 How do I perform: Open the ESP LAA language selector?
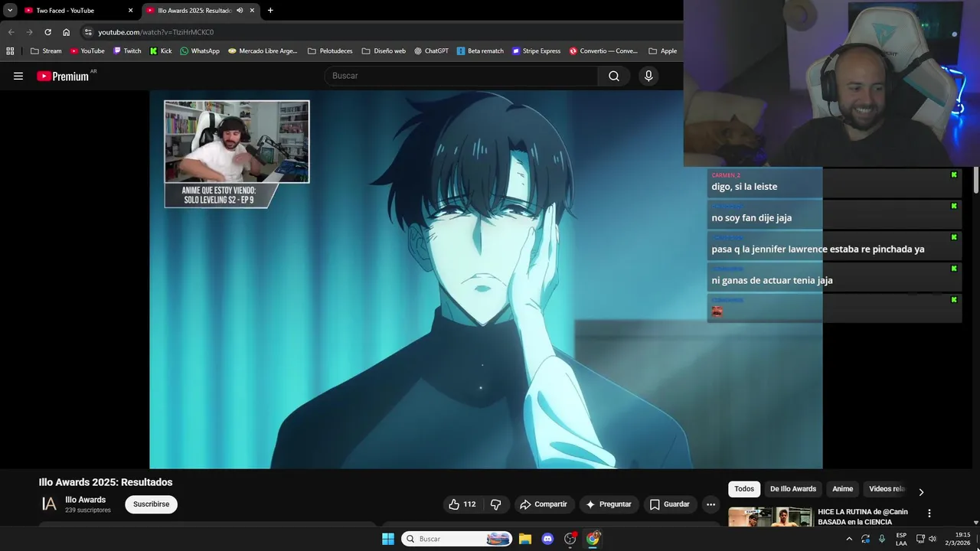click(901, 539)
